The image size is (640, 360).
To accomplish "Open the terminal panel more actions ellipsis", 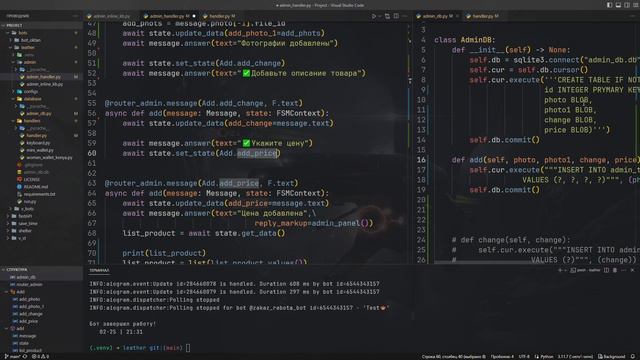I will (624, 270).
